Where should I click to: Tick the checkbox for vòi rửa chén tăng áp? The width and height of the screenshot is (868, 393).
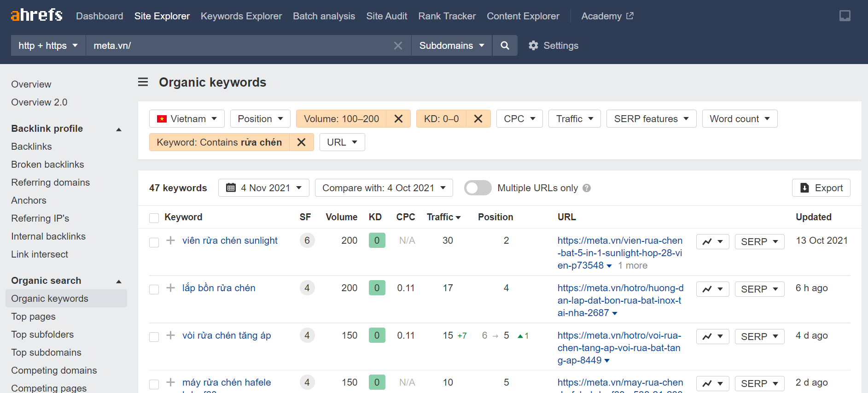tap(154, 337)
